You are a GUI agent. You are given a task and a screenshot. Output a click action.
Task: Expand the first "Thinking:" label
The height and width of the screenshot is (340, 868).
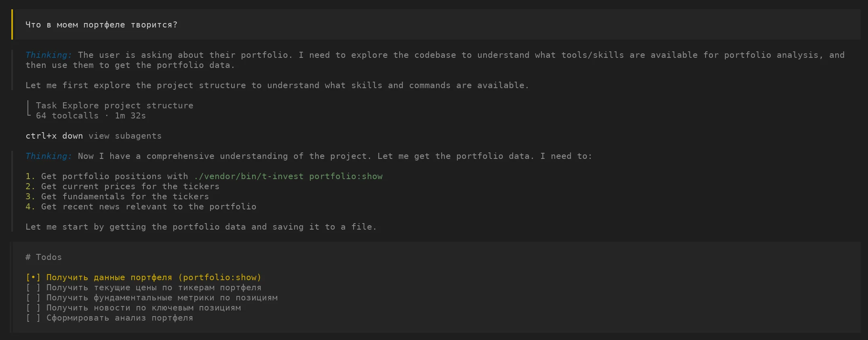tap(48, 55)
